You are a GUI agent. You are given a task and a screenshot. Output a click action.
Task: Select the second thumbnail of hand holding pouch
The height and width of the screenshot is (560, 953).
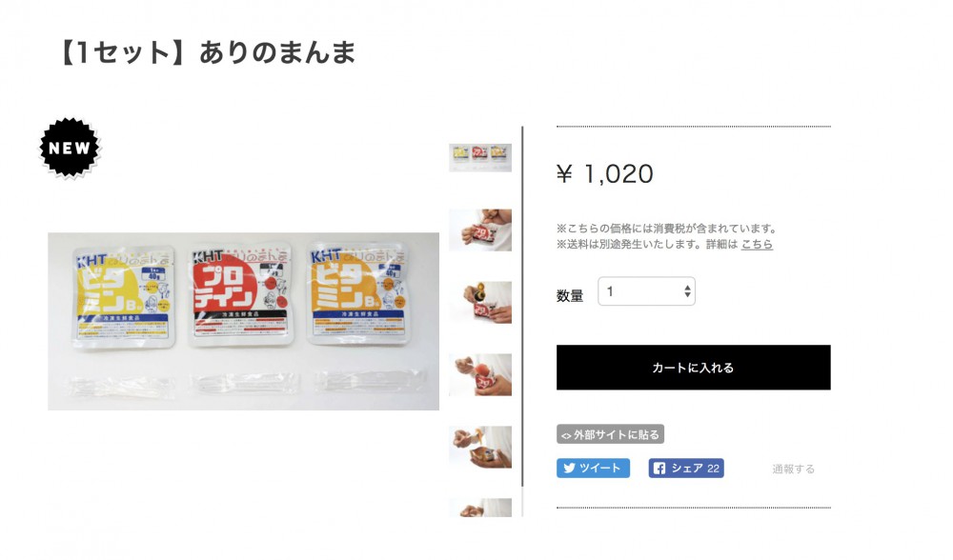click(x=480, y=230)
